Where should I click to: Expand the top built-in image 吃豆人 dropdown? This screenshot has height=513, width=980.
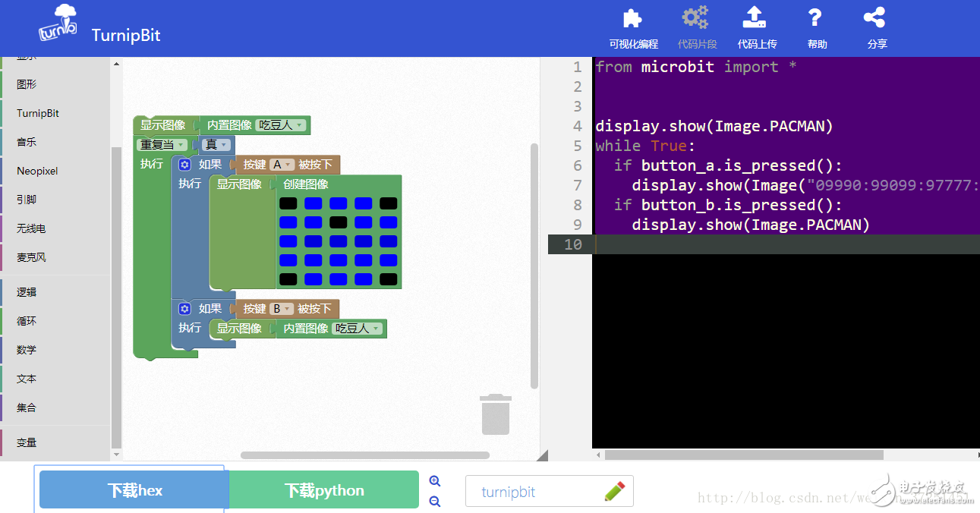click(x=281, y=125)
